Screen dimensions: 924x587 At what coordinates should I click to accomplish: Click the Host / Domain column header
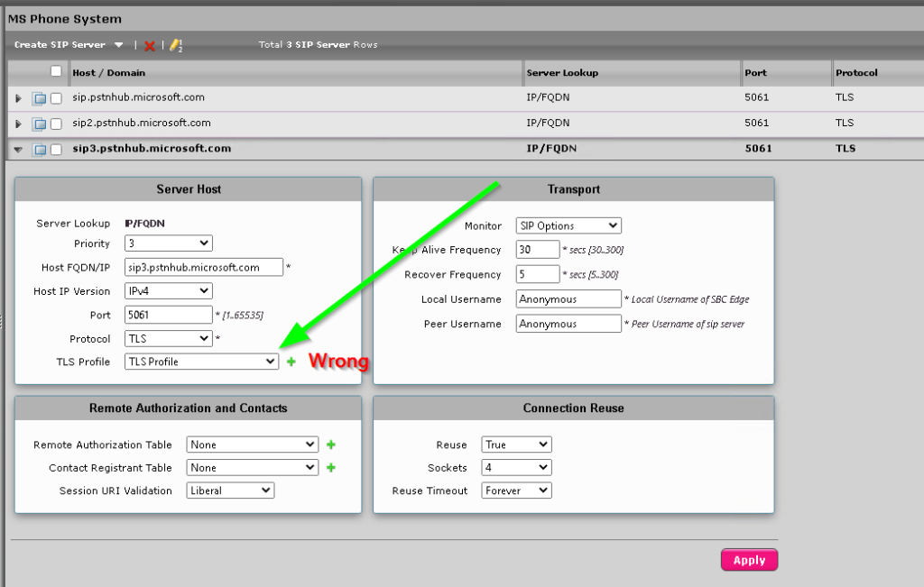point(108,73)
